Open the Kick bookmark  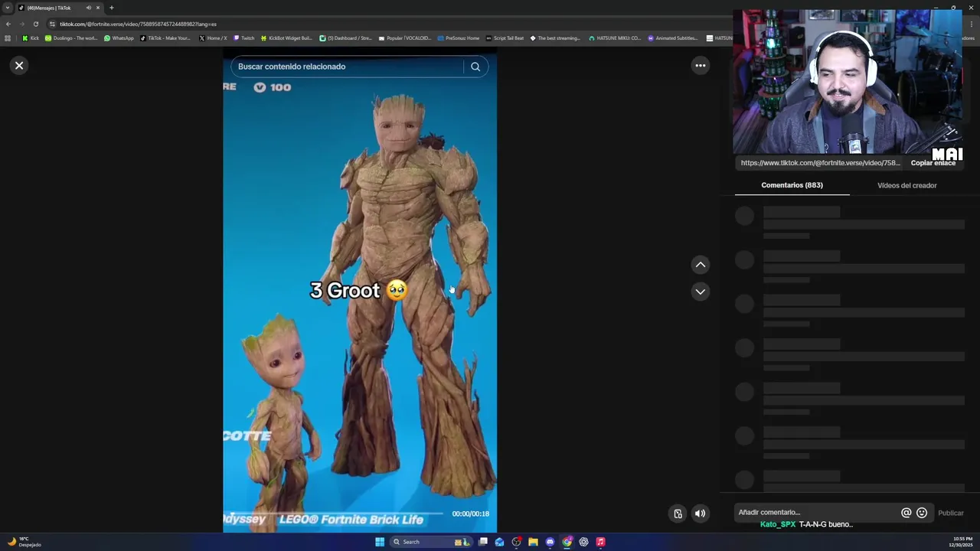(31, 38)
